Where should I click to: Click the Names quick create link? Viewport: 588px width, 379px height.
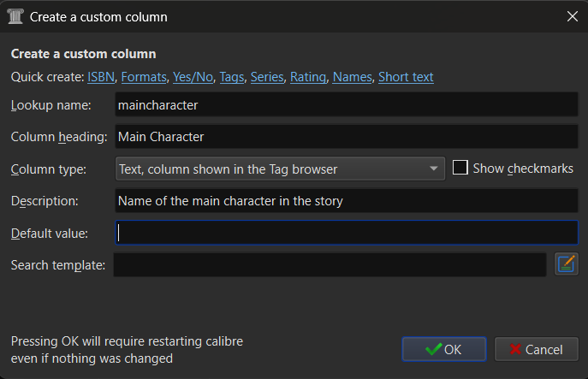[x=352, y=77]
